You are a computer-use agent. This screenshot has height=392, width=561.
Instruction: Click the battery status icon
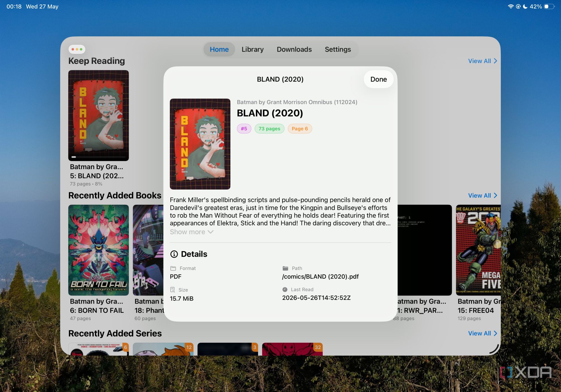point(549,6)
